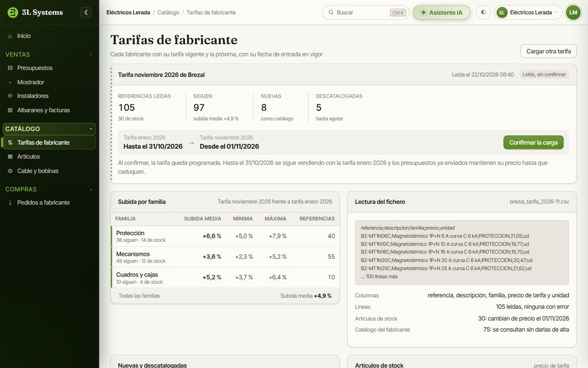Open Pedidos a fabricante
The height and width of the screenshot is (368, 588).
(49, 202)
